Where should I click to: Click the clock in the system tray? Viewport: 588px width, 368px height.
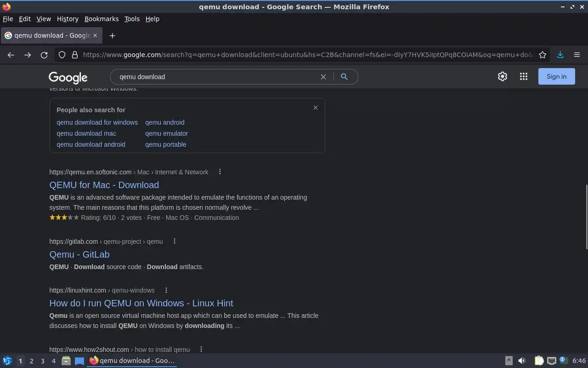(579, 361)
